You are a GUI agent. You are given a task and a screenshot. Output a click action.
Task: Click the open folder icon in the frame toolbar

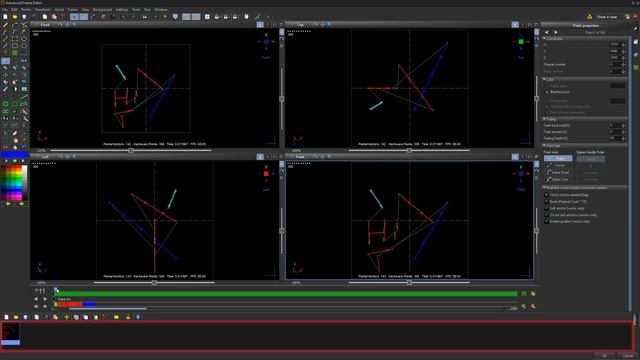(x=16, y=317)
